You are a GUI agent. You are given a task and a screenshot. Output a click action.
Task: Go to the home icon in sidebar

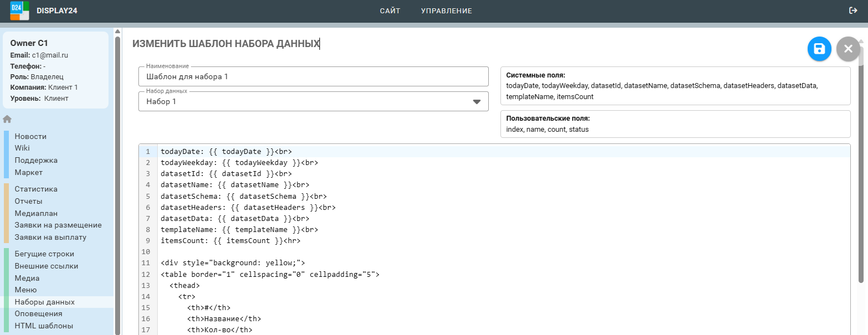[7, 119]
